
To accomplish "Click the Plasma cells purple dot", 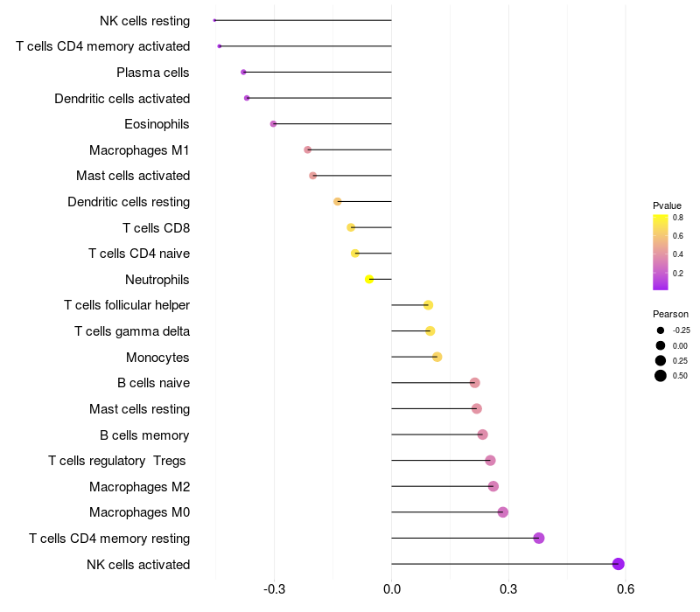I will coord(243,73).
